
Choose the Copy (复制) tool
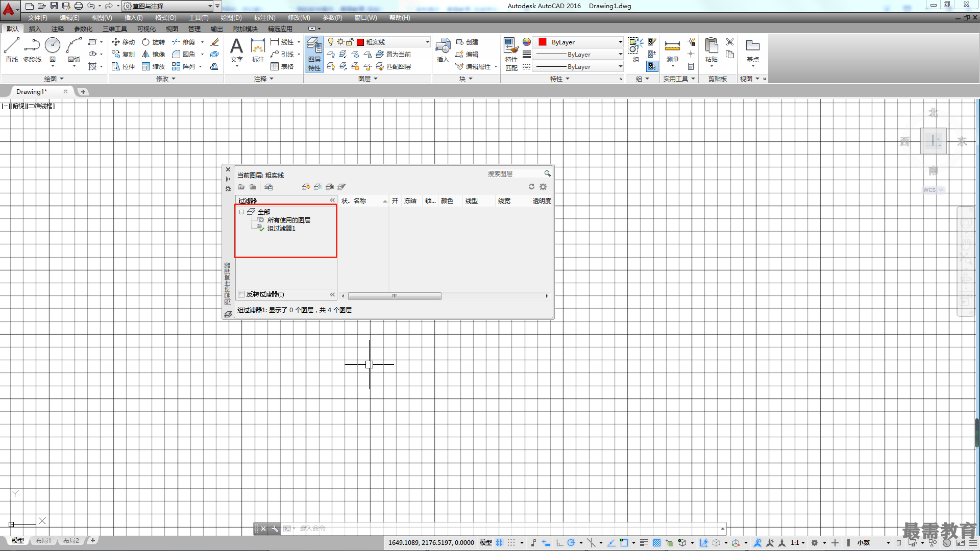pyautogui.click(x=124, y=54)
